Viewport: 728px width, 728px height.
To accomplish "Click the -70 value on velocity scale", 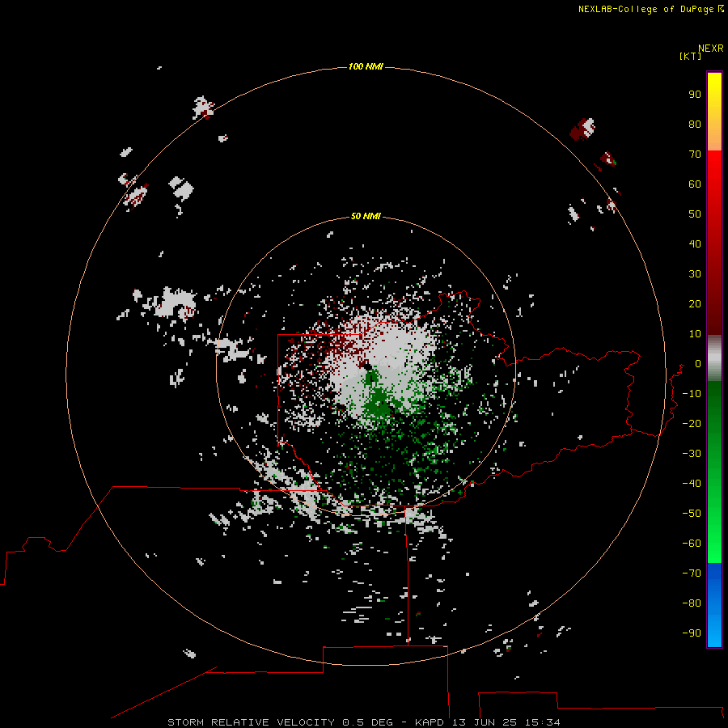I will click(692, 574).
